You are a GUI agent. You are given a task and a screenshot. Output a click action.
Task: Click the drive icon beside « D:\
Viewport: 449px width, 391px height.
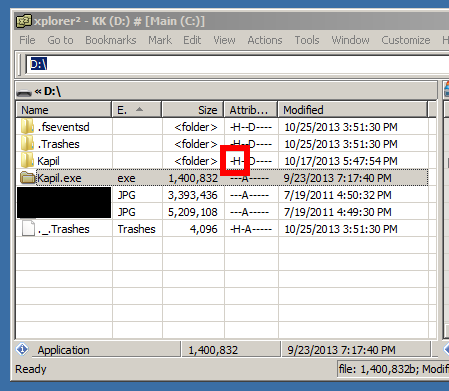24,92
